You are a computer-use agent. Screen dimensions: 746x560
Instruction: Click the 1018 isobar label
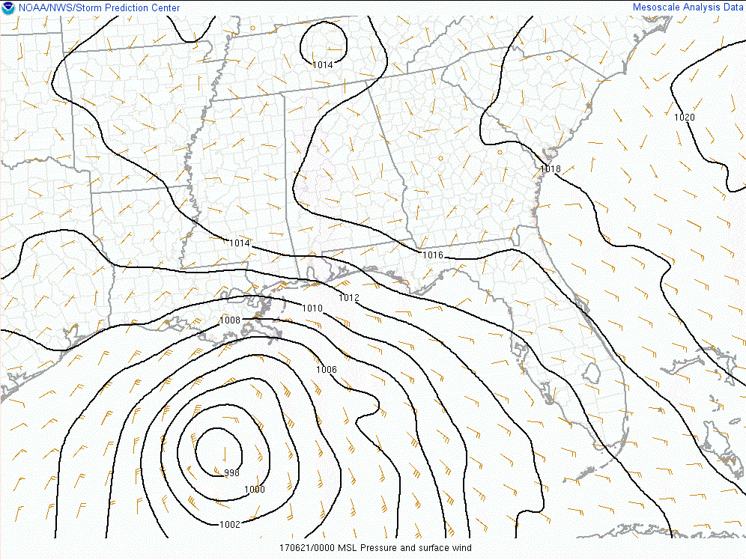551,168
